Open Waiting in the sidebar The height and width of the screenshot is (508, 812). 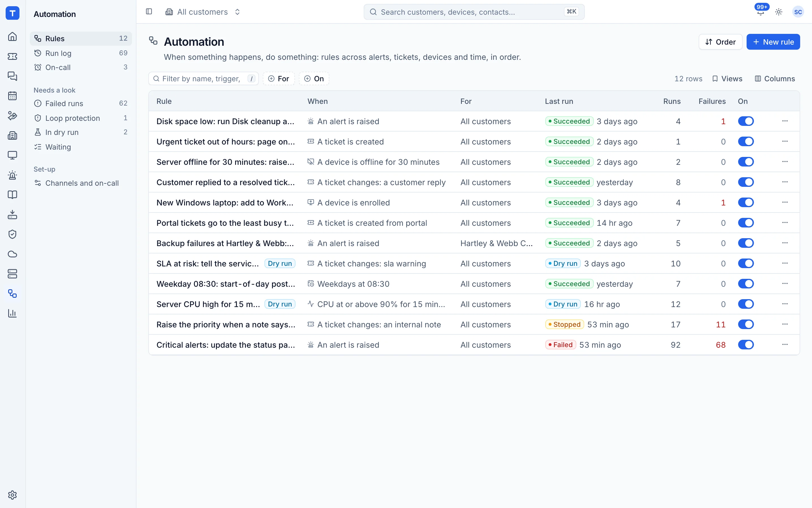point(81,147)
